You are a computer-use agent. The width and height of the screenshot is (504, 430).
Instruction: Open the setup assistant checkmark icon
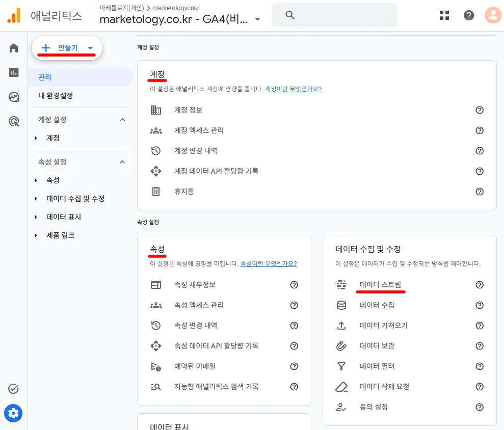(13, 389)
